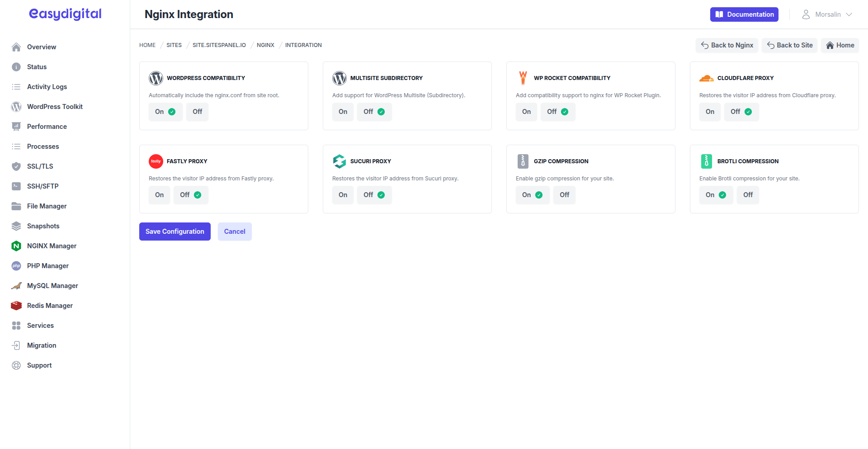Open the SITES breadcrumb link
This screenshot has height=449, width=868.
coord(174,45)
